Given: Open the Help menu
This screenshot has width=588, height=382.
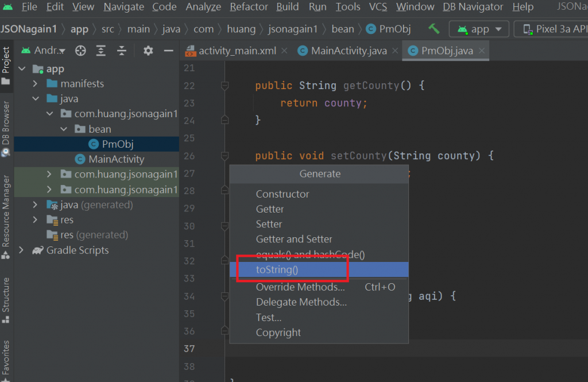Looking at the screenshot, I should [523, 7].
